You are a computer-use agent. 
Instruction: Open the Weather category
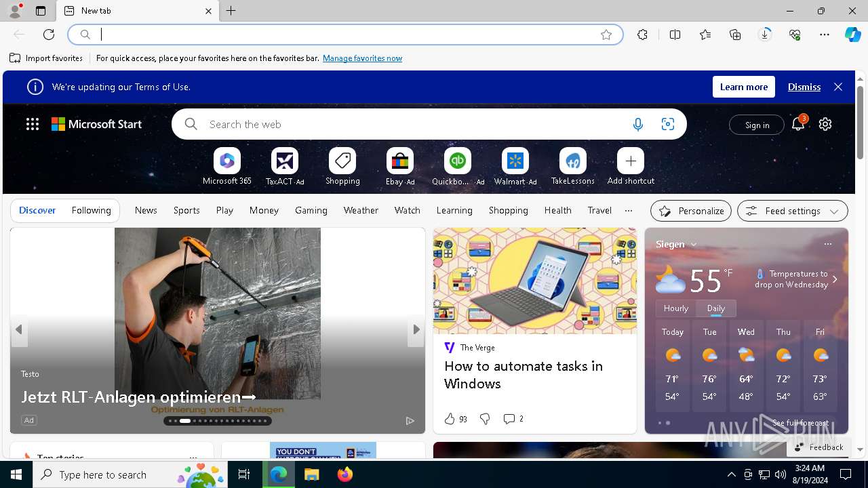click(361, 210)
